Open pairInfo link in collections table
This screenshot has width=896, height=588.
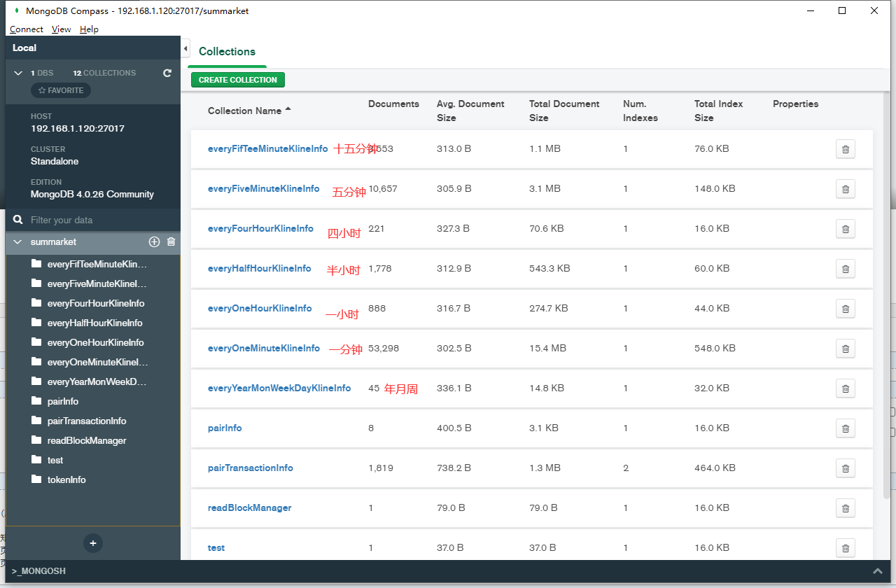(225, 428)
